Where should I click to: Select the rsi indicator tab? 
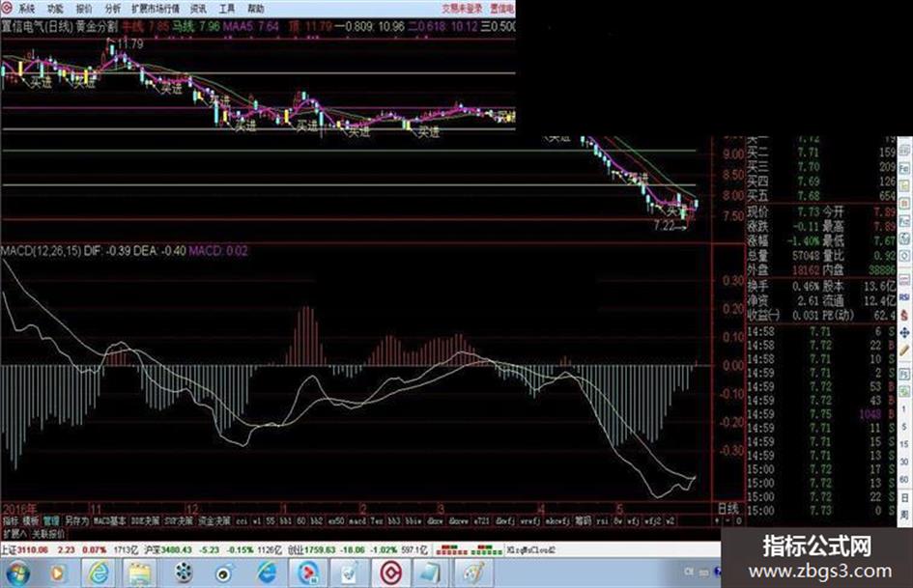tap(602, 521)
